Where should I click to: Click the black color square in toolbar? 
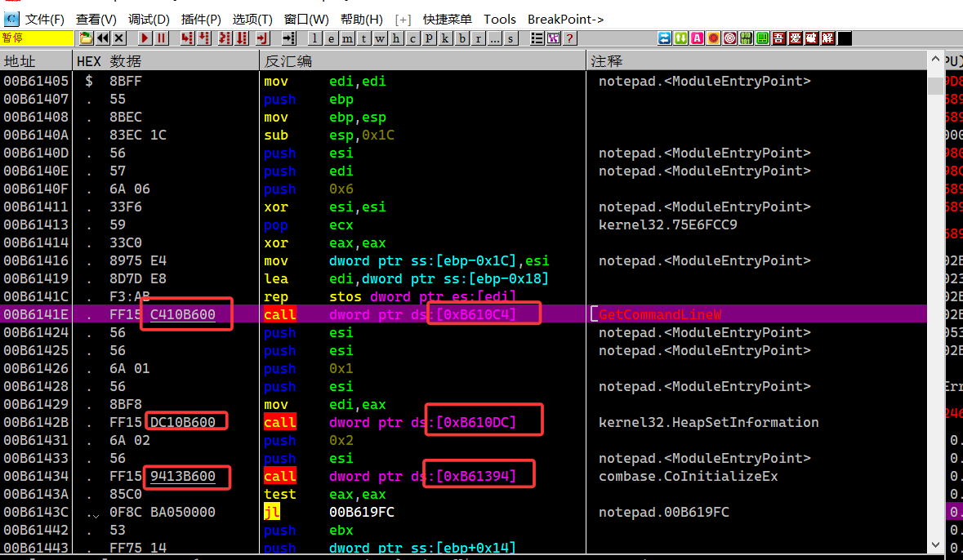[845, 38]
